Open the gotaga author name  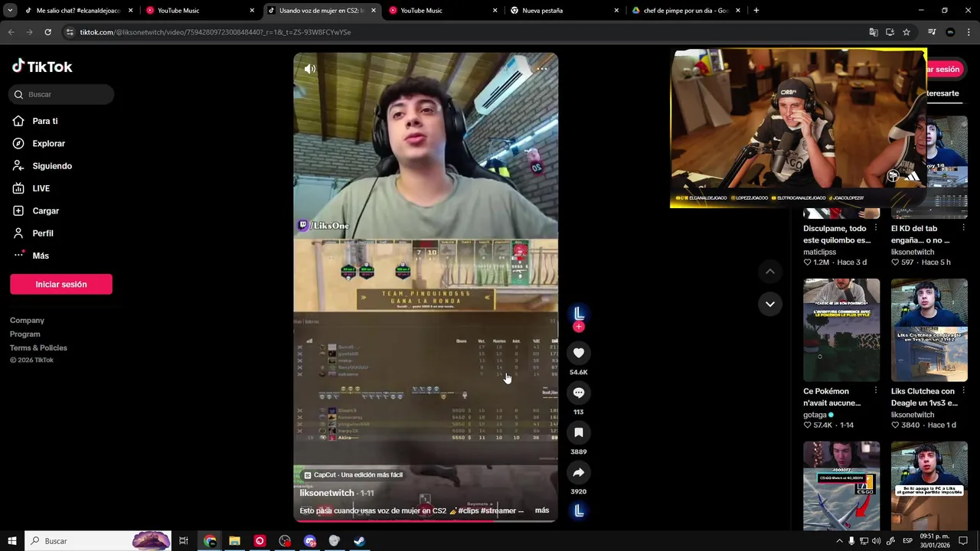click(815, 415)
